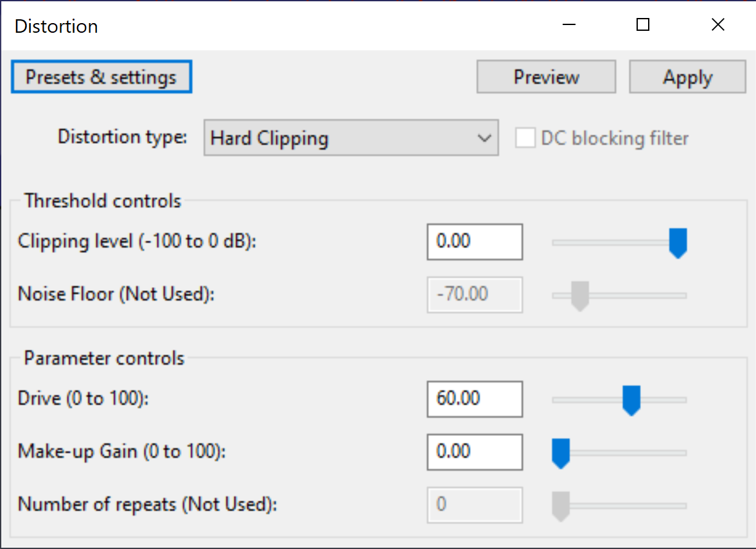This screenshot has height=549, width=756.
Task: Minimize the Distortion dialog window
Action: click(x=568, y=25)
